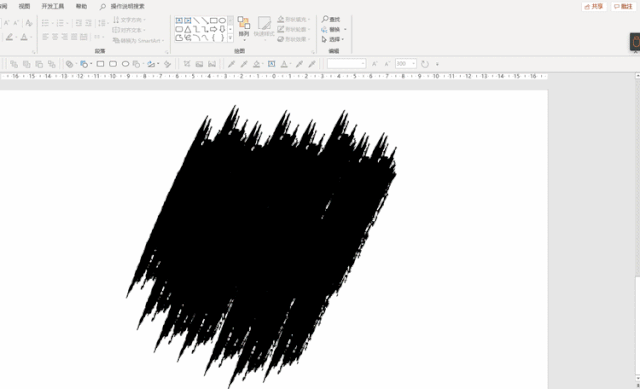Pick the block down arrow shape
Viewport: 640px width, 389px height.
click(222, 29)
